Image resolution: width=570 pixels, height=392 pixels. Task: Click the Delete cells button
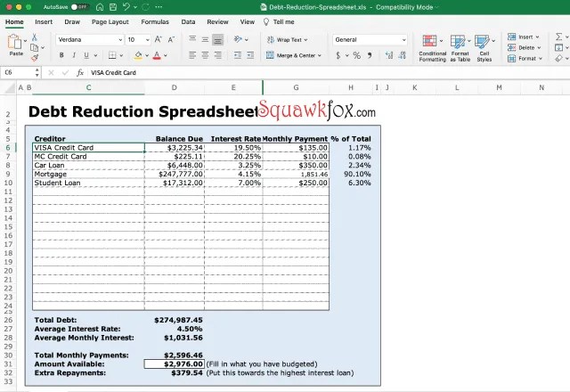click(x=525, y=47)
